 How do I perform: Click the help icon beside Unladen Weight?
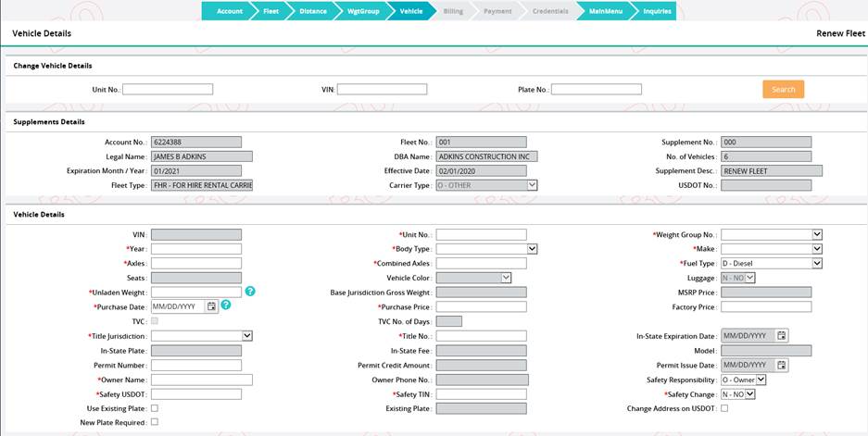pos(250,292)
